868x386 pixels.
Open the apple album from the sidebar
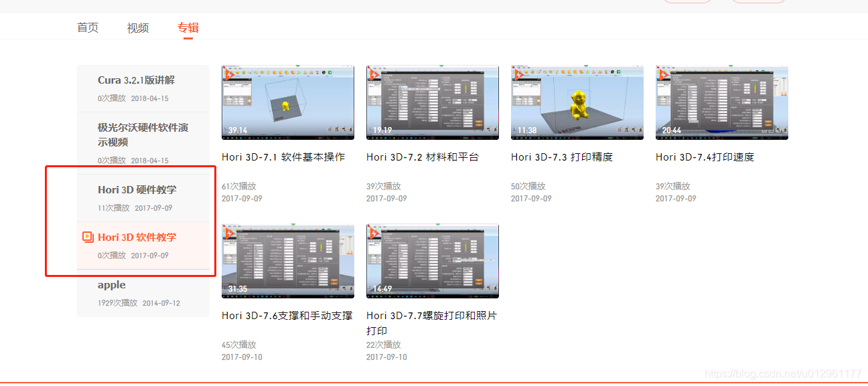click(x=111, y=284)
